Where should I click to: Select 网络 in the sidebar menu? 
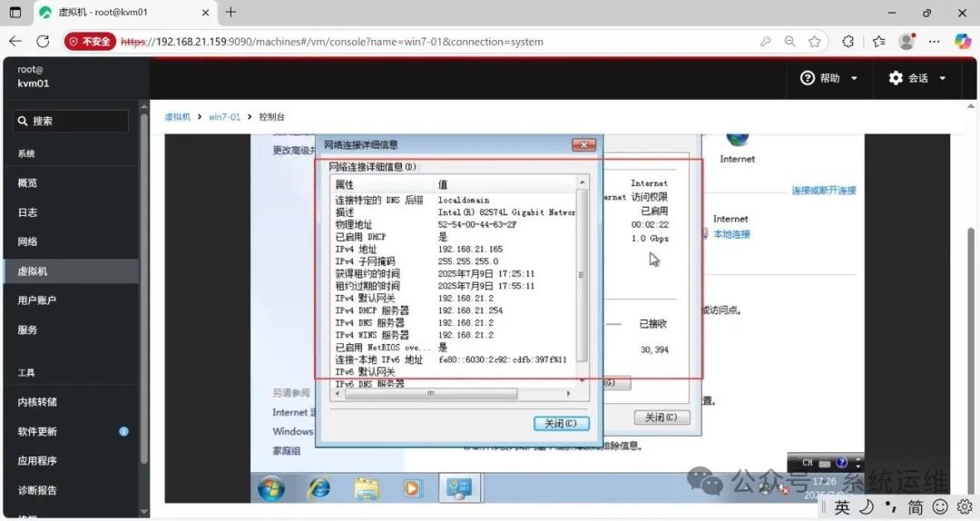[x=27, y=241]
